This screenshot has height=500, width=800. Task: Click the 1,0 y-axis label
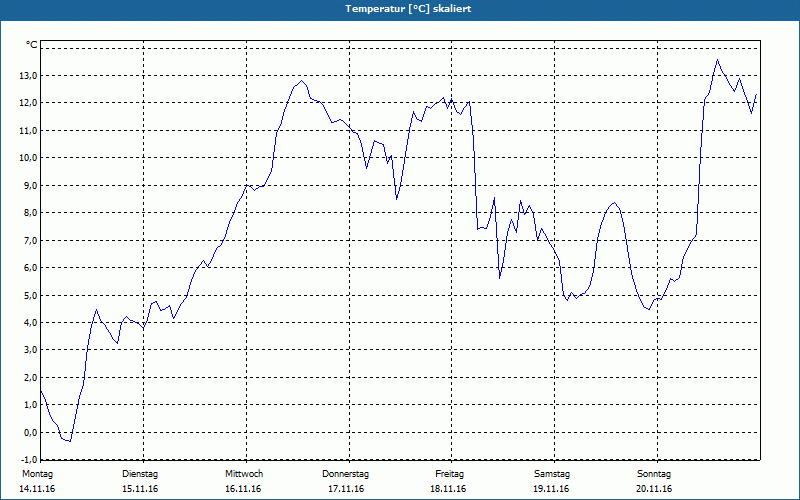(x=31, y=405)
